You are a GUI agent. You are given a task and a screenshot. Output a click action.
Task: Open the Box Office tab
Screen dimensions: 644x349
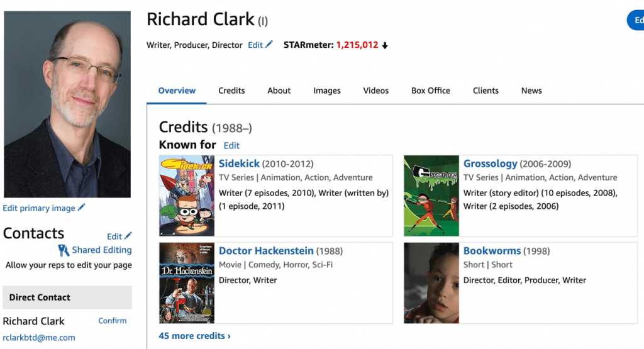[x=430, y=91]
